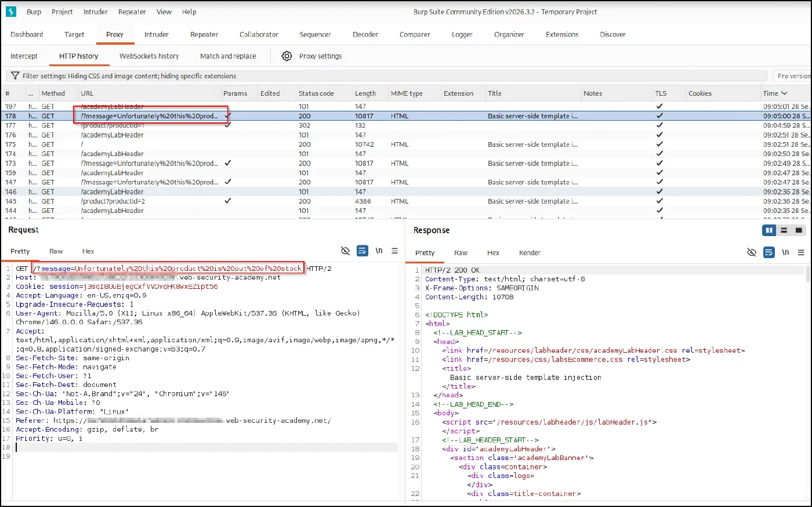
Task: Open the Project menu
Action: [x=62, y=12]
